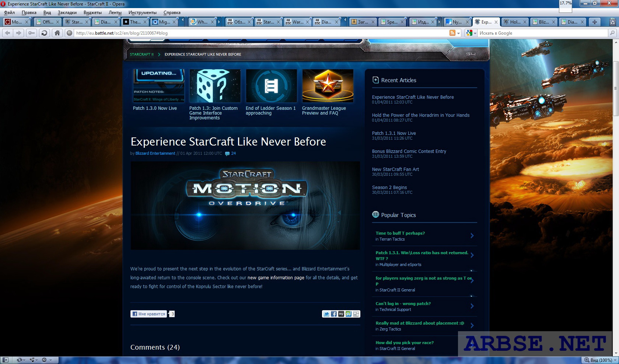
Task: Open the How did you pick your race? topic
Action: click(405, 343)
